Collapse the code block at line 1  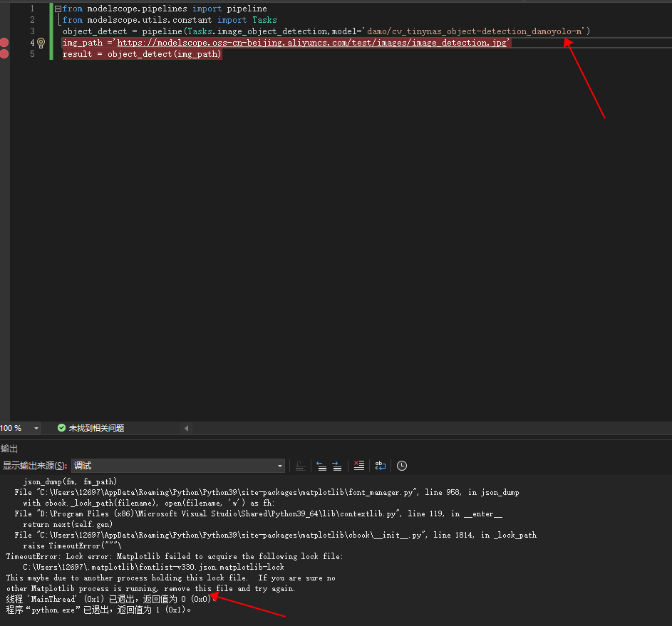pos(58,9)
